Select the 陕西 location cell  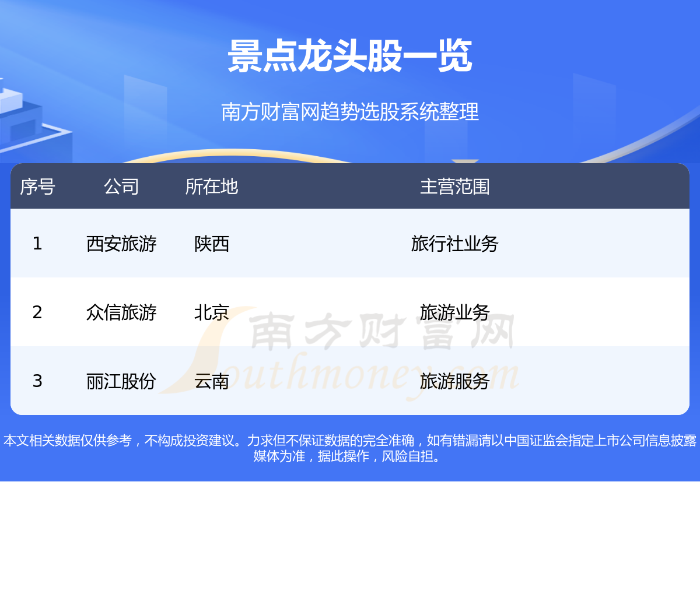click(212, 243)
